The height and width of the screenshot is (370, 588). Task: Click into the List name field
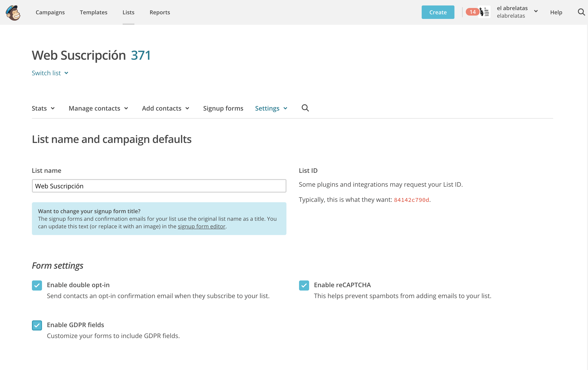(x=159, y=186)
